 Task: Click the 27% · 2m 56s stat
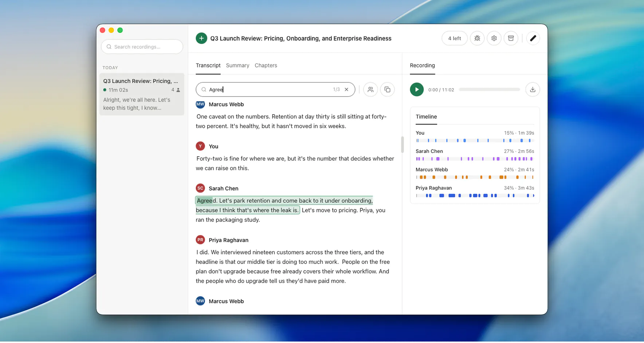519,151
